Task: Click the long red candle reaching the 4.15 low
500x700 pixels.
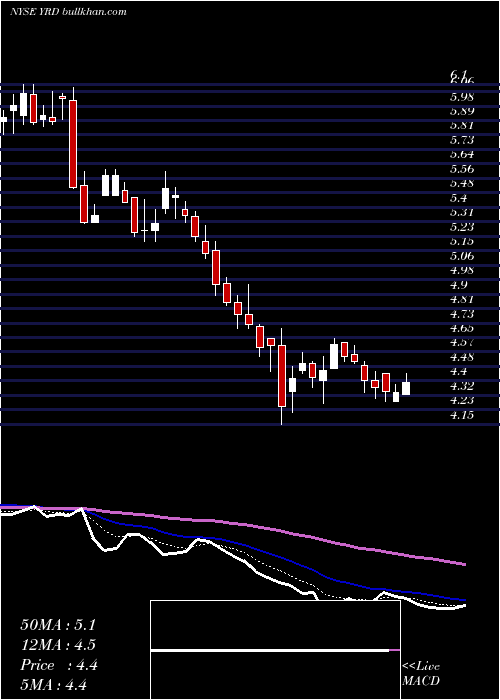Action: coord(282,376)
